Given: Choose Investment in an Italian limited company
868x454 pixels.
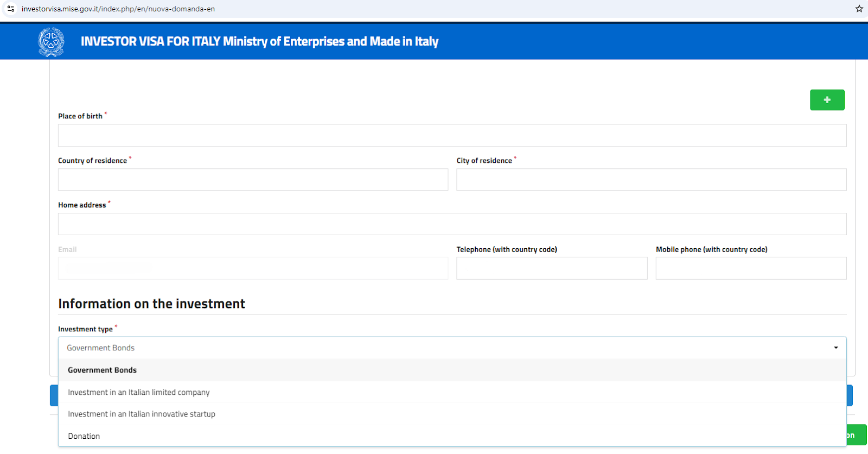Looking at the screenshot, I should point(139,392).
